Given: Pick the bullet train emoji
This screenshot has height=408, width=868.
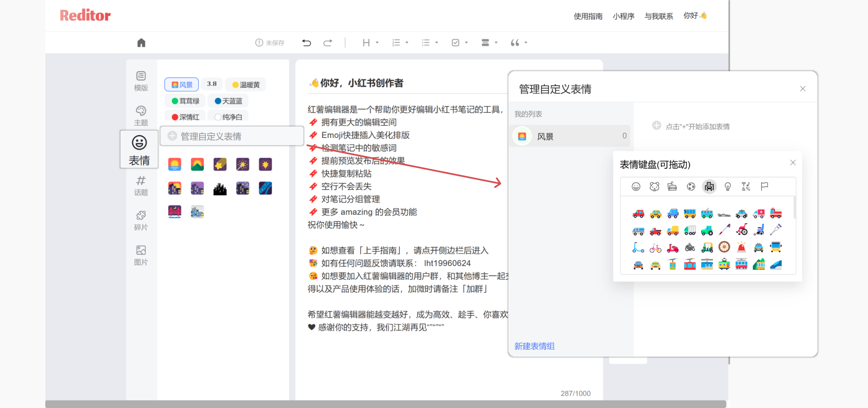Looking at the screenshot, I should [x=776, y=265].
